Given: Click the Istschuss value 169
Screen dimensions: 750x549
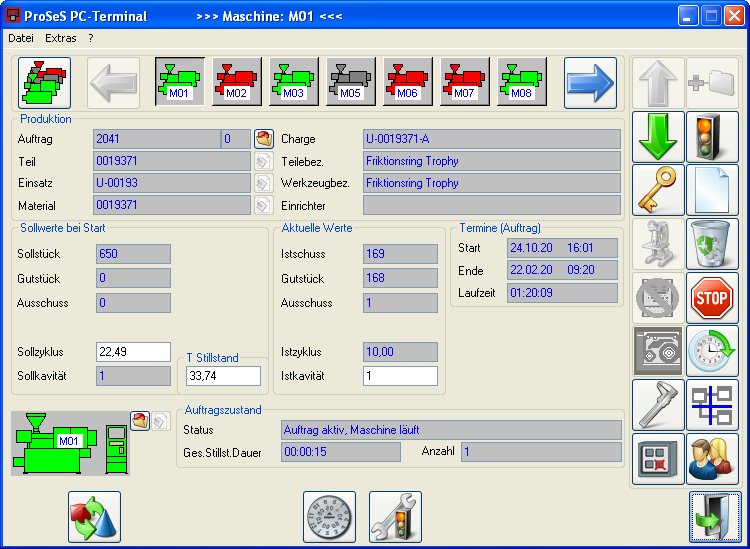Looking at the screenshot, I should pos(400,254).
